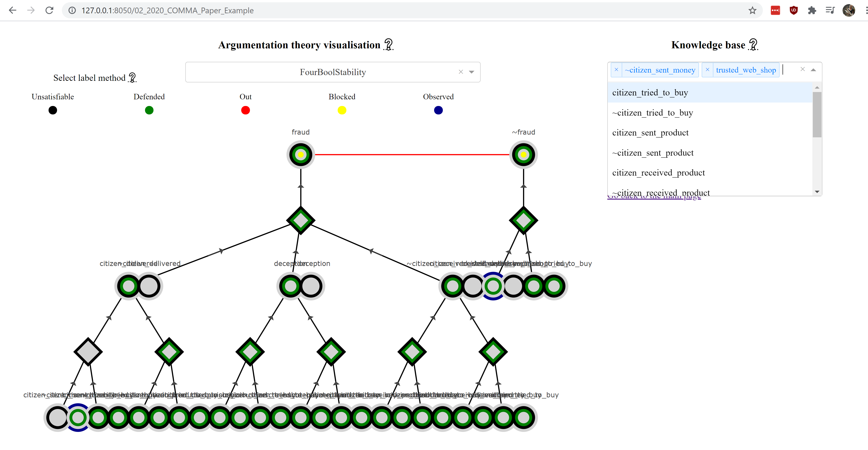Select the left citizen_delivered node
This screenshot has height=450, width=868.
[x=128, y=286]
